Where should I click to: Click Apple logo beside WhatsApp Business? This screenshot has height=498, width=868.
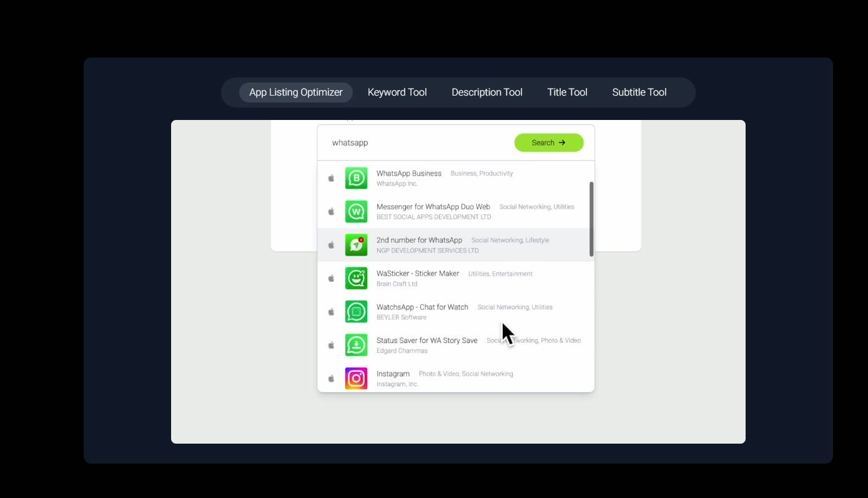click(x=332, y=178)
